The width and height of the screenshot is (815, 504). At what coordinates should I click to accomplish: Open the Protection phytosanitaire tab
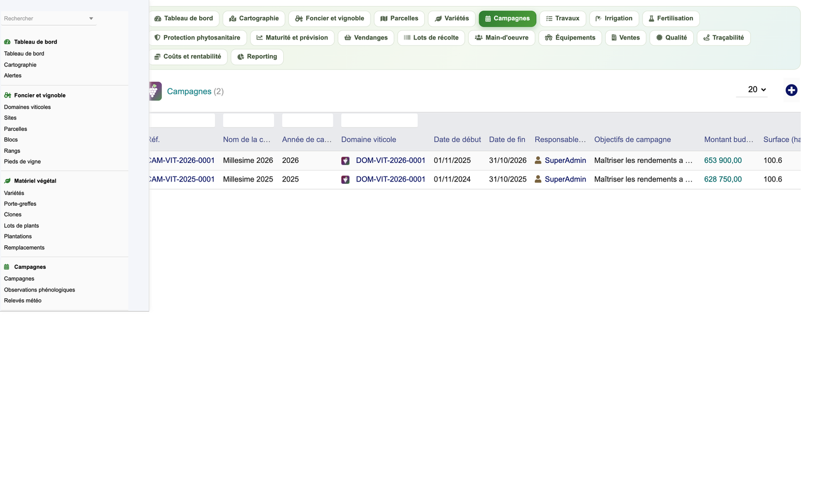(197, 38)
